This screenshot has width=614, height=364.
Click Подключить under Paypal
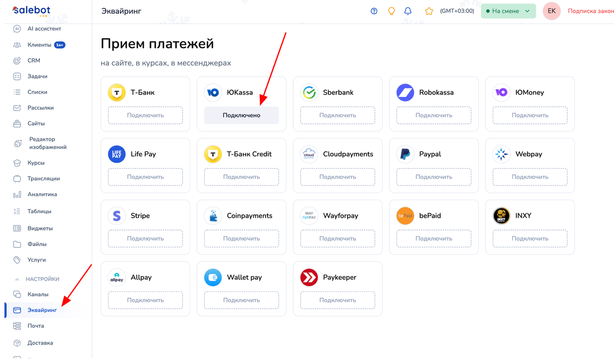(x=434, y=177)
